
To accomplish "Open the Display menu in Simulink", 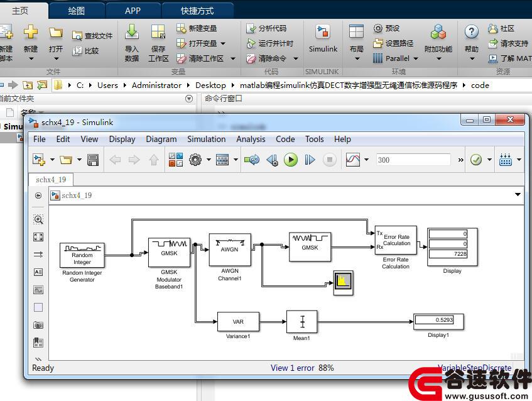I will (x=122, y=139).
